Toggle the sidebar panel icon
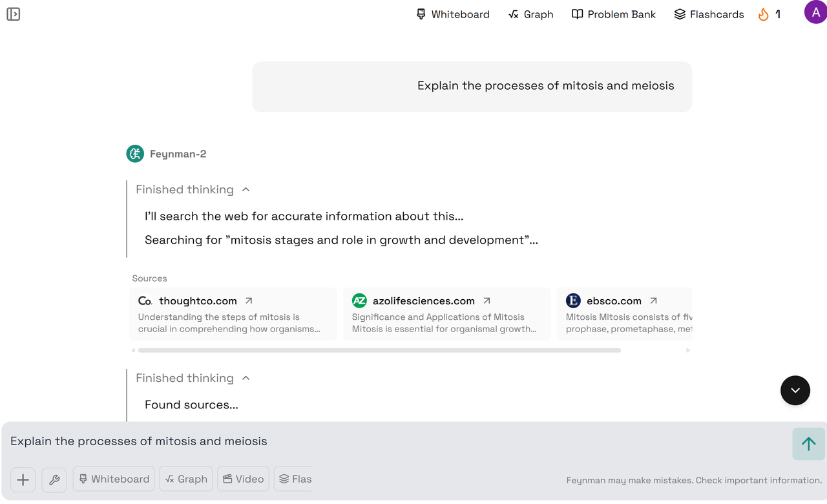 [x=13, y=14]
